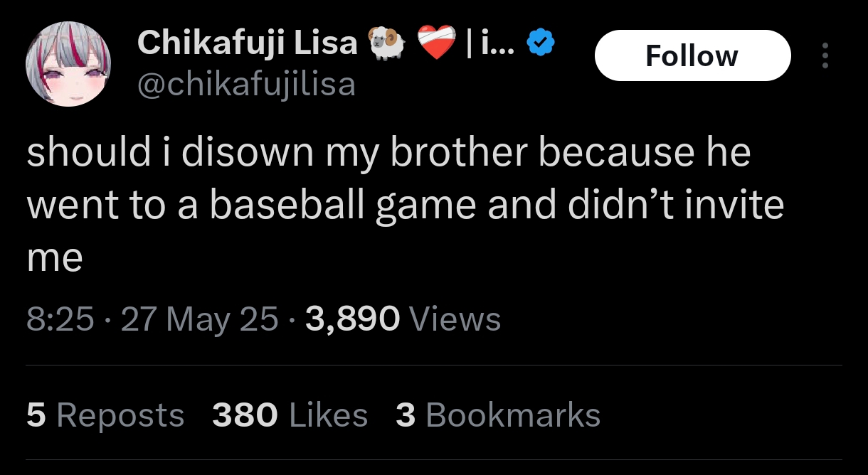Image resolution: width=868 pixels, height=475 pixels.
Task: Show the 380 Likes list
Action: click(x=290, y=415)
